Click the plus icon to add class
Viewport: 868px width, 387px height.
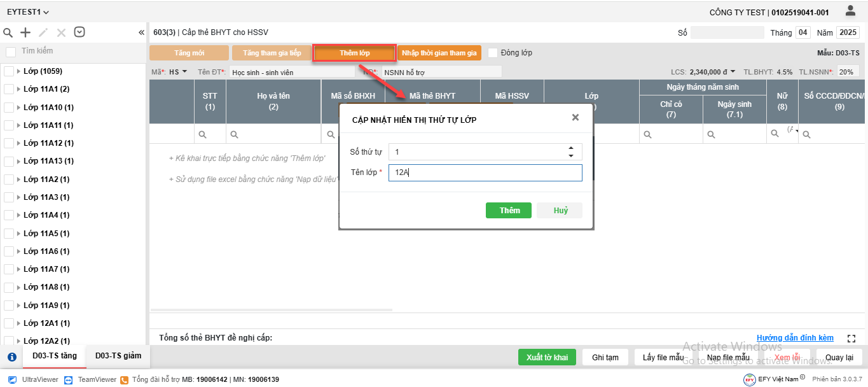pyautogui.click(x=25, y=32)
